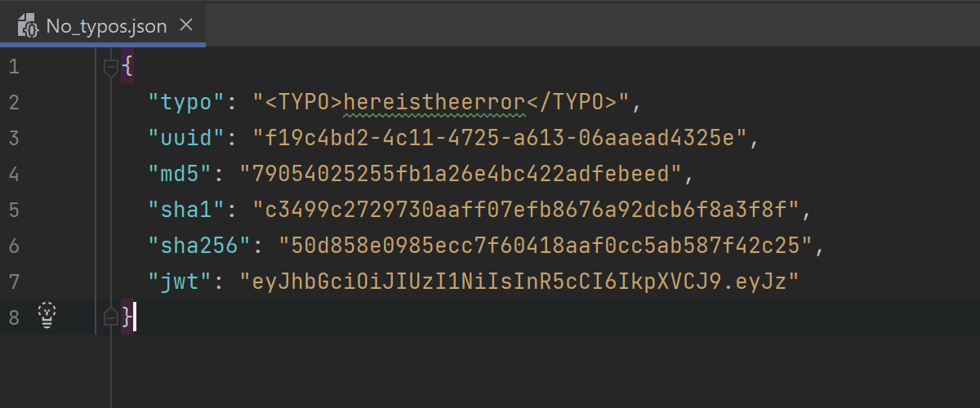The image size is (980, 408).
Task: Click the opening curly brace on line 1
Action: [127, 67]
